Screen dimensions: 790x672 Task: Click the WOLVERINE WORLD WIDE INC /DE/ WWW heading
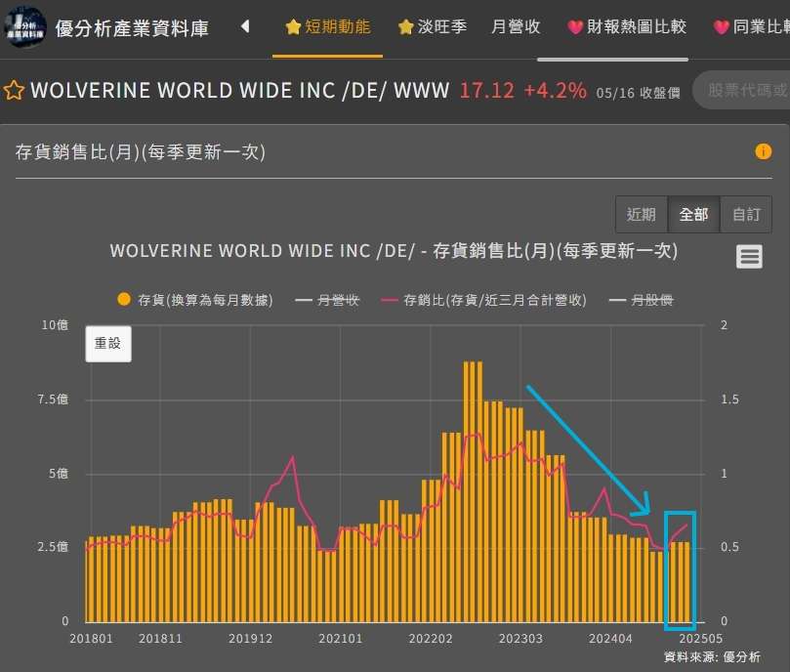240,90
